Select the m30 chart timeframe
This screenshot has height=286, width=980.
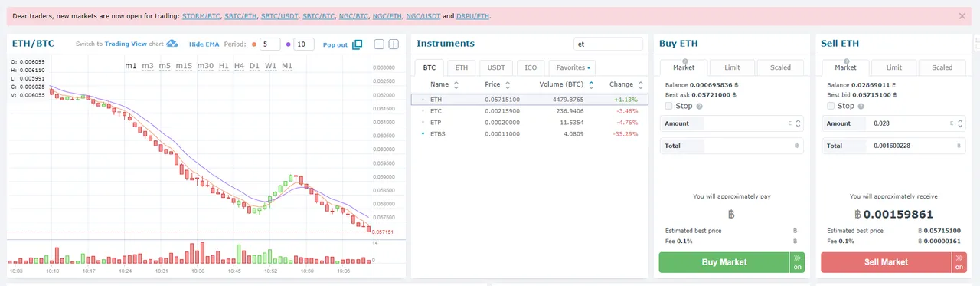pos(205,66)
